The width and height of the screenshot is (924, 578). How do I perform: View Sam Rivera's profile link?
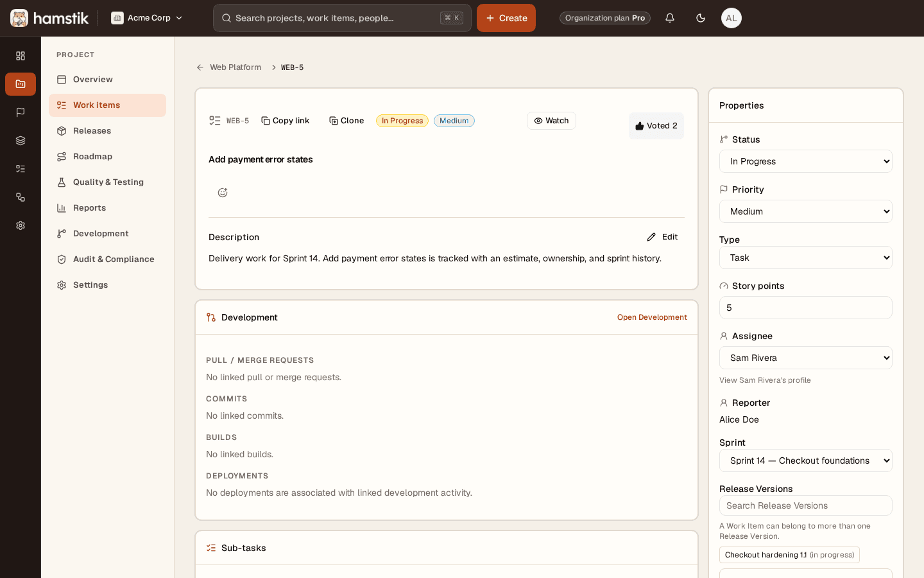pos(765,380)
